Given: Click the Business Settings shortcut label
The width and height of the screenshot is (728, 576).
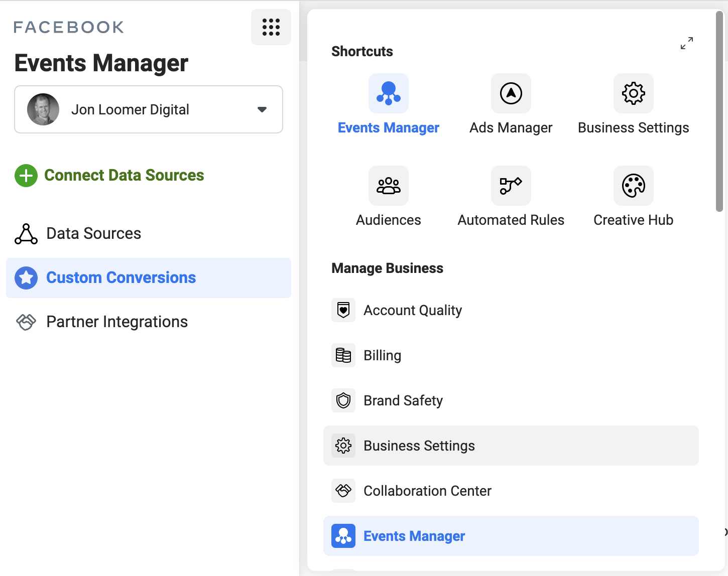Looking at the screenshot, I should [x=634, y=128].
